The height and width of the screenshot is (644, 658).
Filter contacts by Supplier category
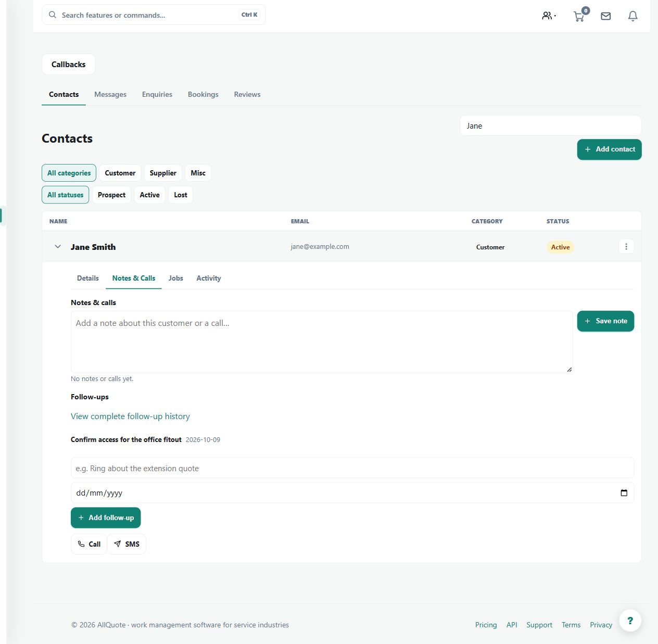click(163, 173)
